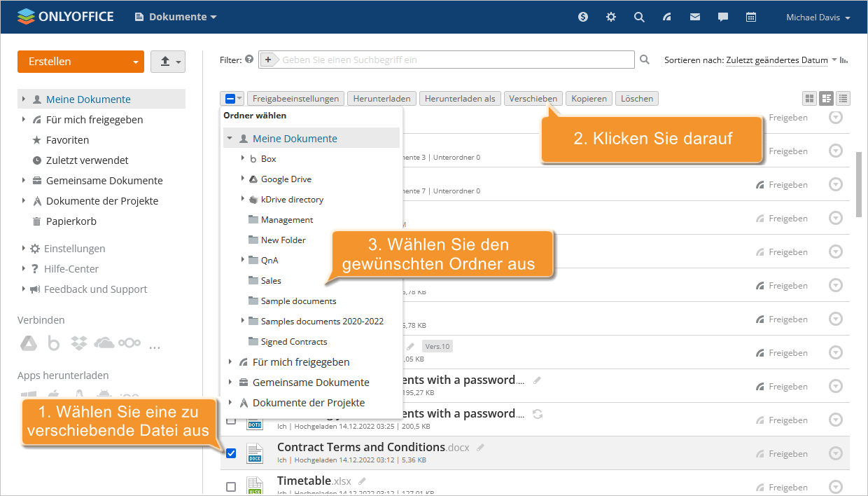
Task: Collapse Meine Dokumente arrow in folder picker
Action: point(229,139)
